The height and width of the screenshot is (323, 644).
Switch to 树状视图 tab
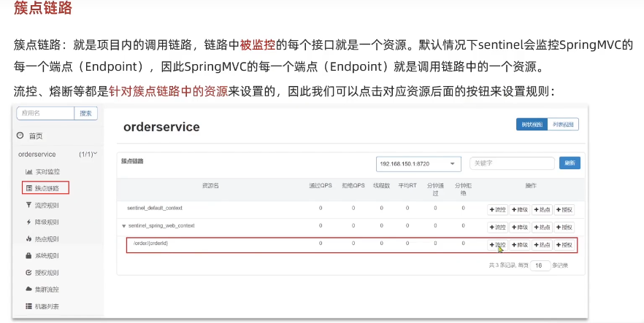pyautogui.click(x=532, y=124)
